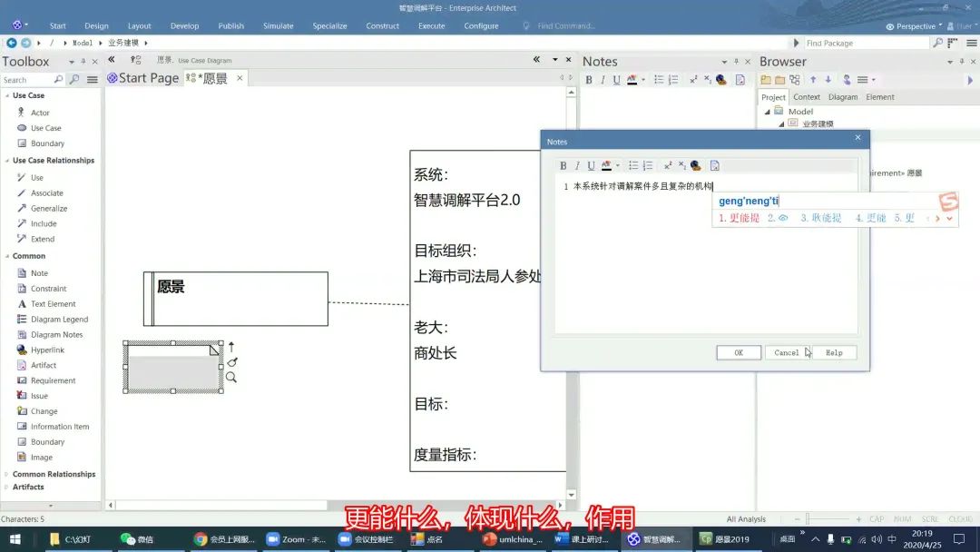Click zoom quick-link icon beside selected note

click(231, 377)
